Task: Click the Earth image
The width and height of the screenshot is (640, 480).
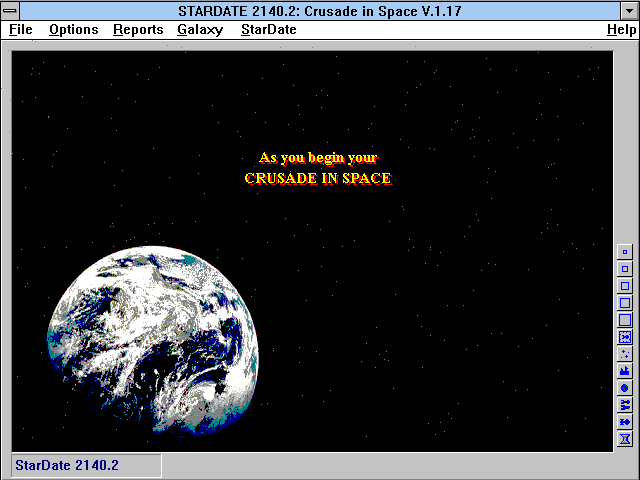Action: (152, 341)
